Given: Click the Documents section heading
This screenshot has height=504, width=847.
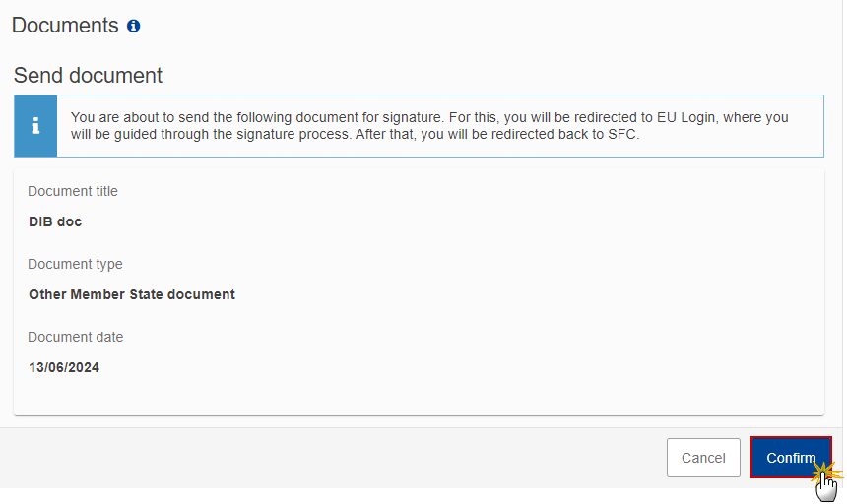Looking at the screenshot, I should 65,26.
